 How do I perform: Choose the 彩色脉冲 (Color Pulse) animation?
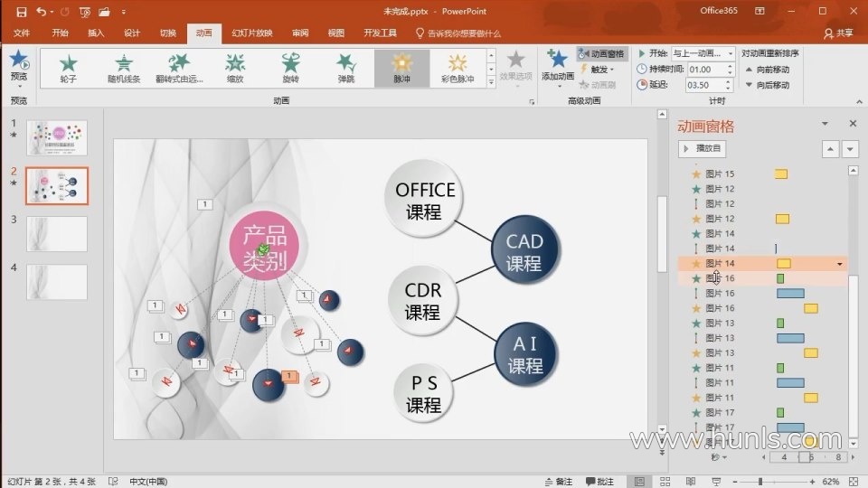pos(458,68)
